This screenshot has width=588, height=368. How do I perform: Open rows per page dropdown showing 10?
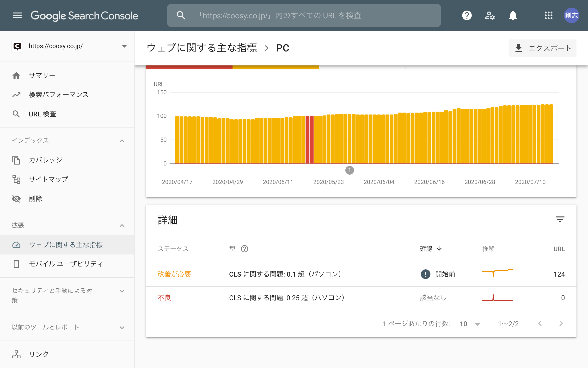[x=470, y=324]
